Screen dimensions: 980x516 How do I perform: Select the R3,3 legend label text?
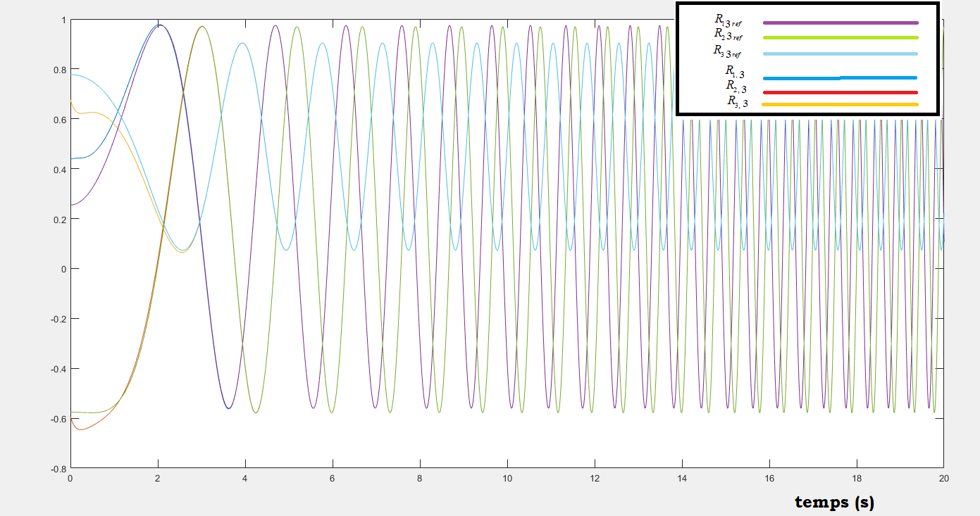(738, 102)
